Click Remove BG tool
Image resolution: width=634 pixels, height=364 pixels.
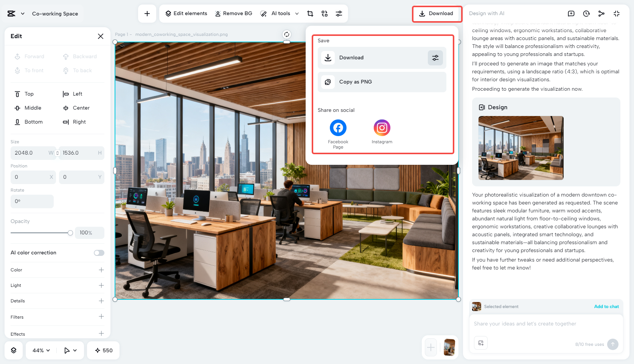[x=233, y=14]
